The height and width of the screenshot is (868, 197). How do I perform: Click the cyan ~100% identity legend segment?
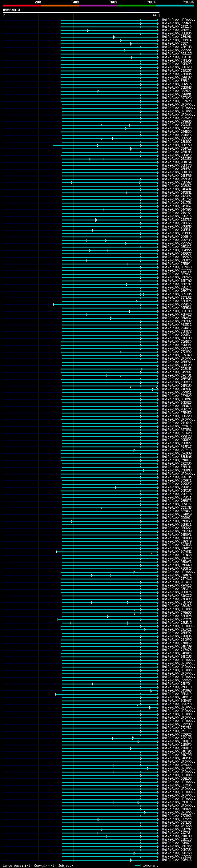click(175, 6)
